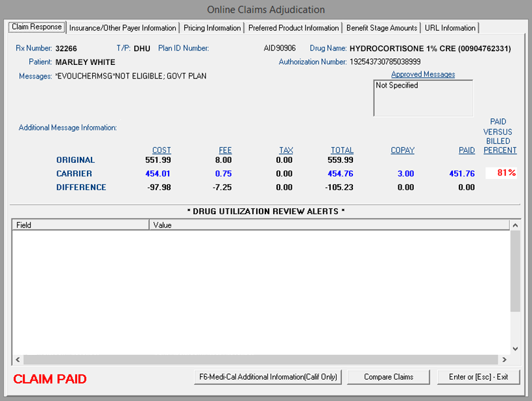Click the F6-Medi-Cal Additional Information button
532x401 pixels.
coord(268,377)
